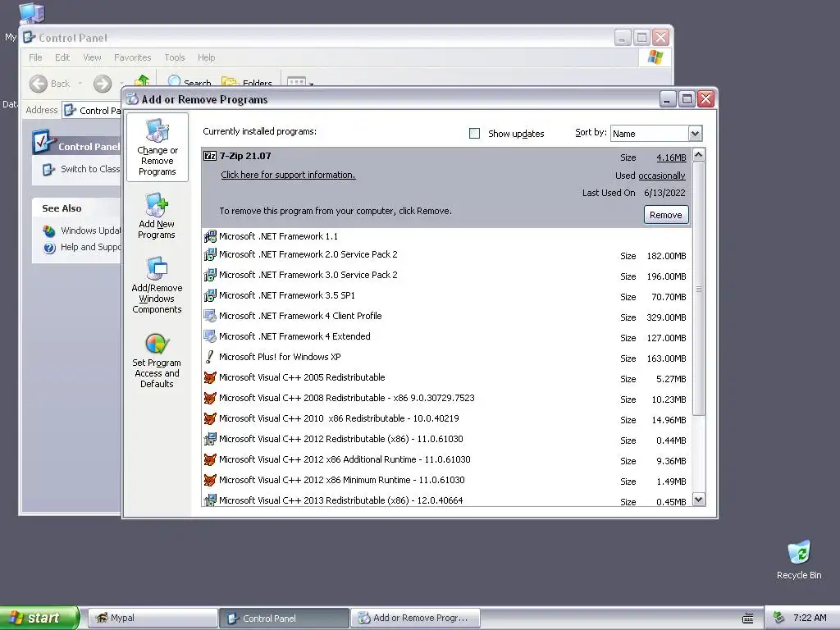Switch to Control Panel taskbar button
The image size is (840, 630).
(x=284, y=618)
